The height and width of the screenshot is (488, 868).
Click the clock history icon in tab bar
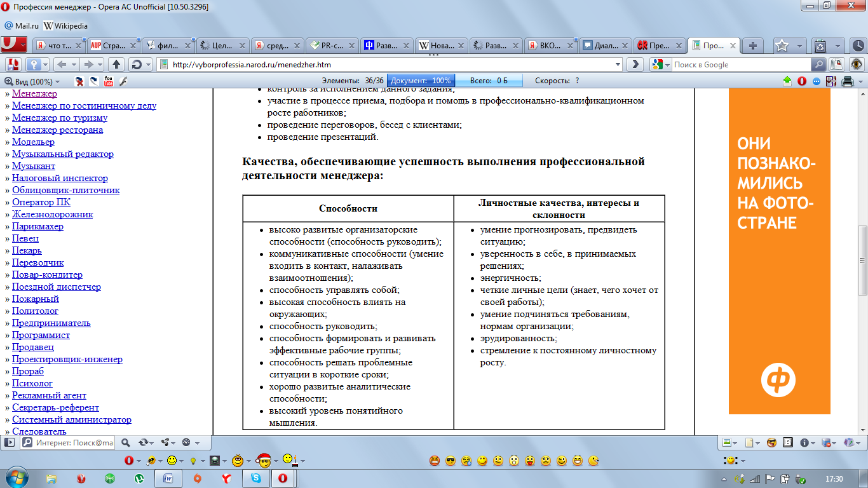(x=857, y=45)
